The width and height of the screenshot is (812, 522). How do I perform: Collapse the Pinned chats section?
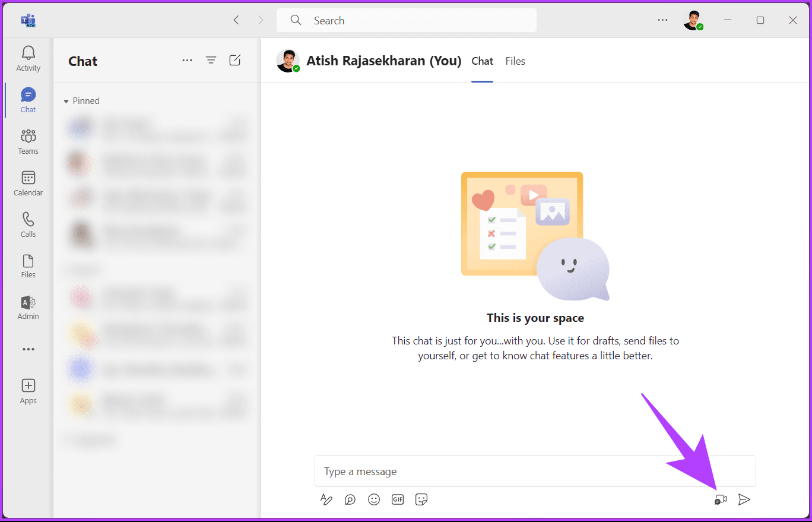65,100
